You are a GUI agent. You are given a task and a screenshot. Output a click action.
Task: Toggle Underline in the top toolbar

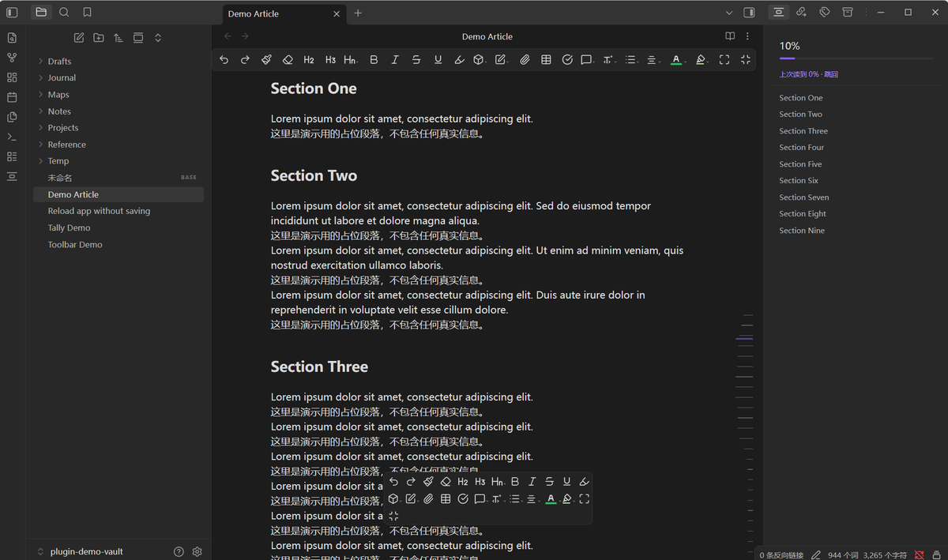(438, 60)
